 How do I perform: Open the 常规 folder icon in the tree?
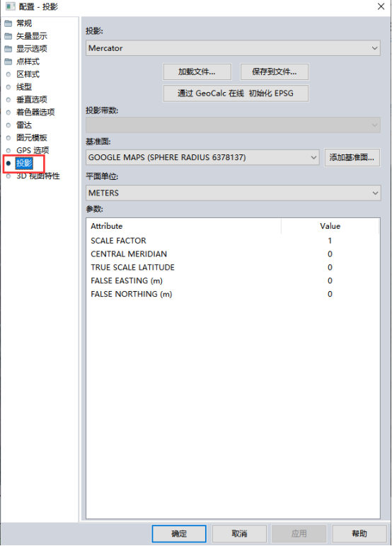(x=8, y=23)
